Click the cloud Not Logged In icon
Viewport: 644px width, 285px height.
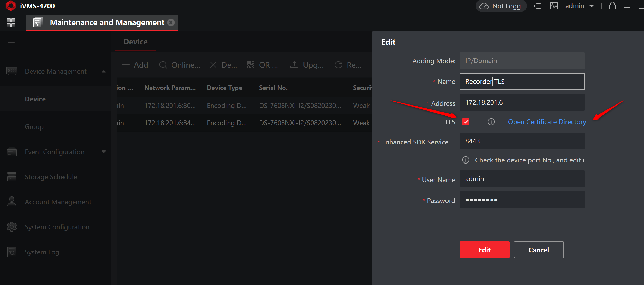click(x=484, y=6)
